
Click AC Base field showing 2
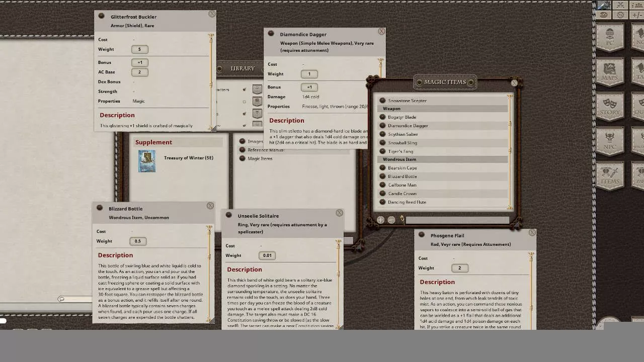pos(139,72)
